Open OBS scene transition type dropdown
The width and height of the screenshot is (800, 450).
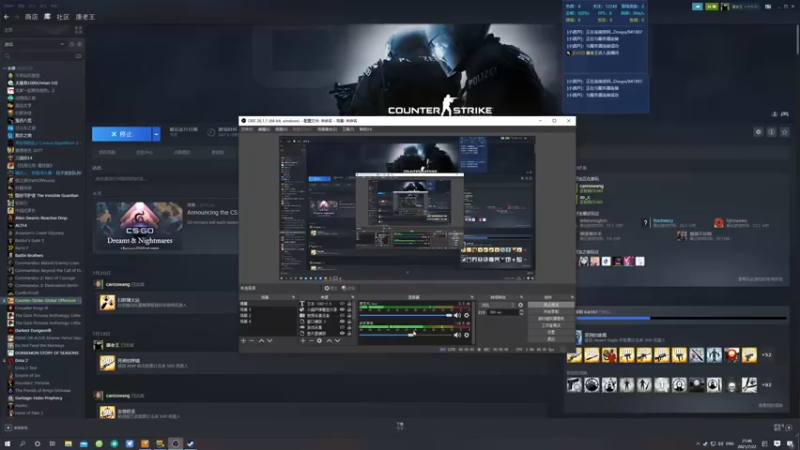497,305
